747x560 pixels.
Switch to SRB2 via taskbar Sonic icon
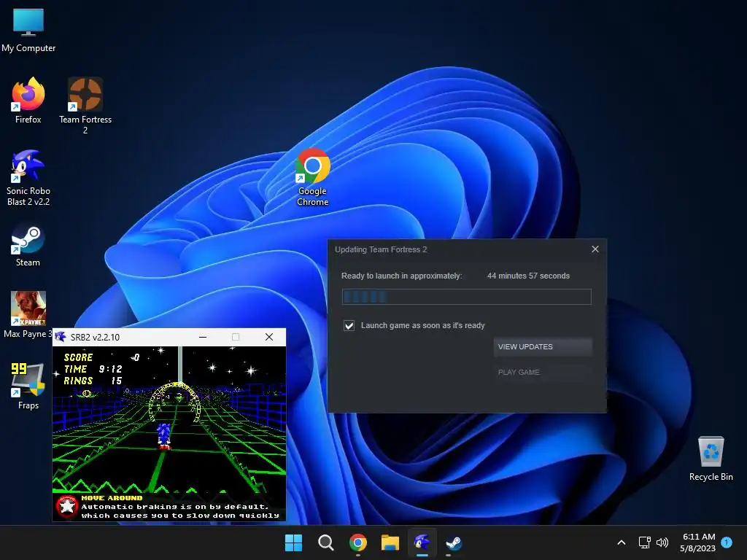(x=422, y=542)
